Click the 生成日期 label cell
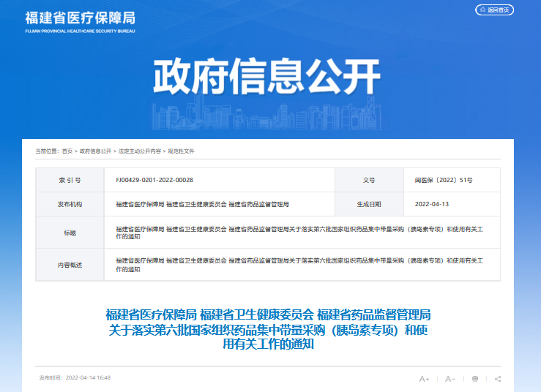 [369, 204]
